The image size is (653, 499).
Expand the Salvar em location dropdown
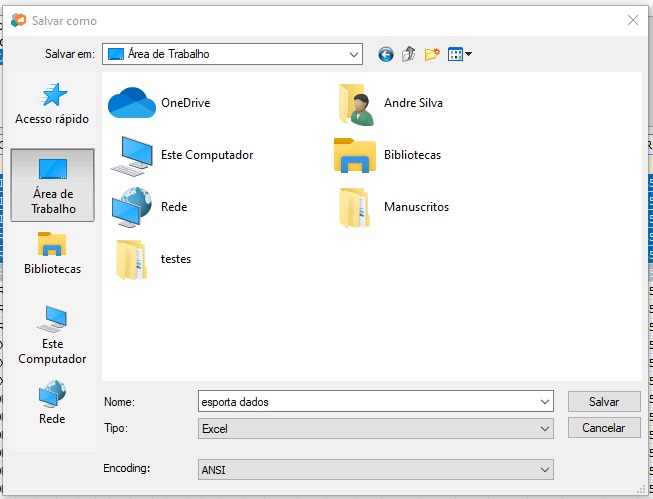point(354,54)
